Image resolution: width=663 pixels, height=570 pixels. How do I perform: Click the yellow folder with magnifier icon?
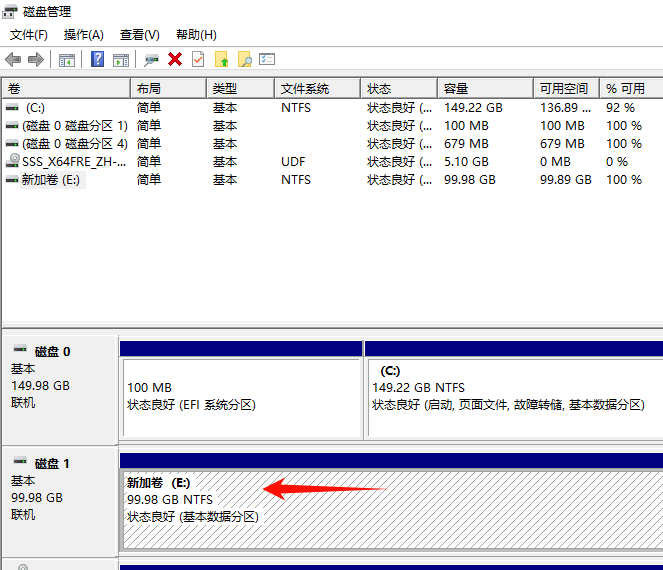(x=244, y=59)
